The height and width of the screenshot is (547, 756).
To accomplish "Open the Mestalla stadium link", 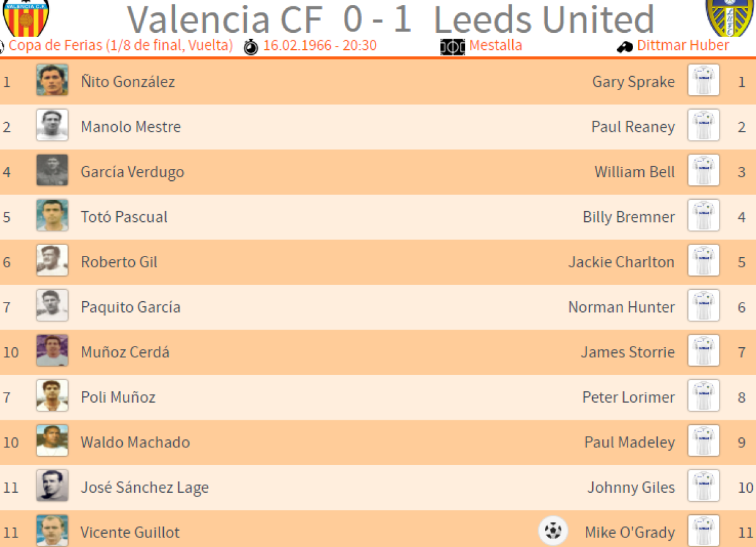I will point(495,46).
